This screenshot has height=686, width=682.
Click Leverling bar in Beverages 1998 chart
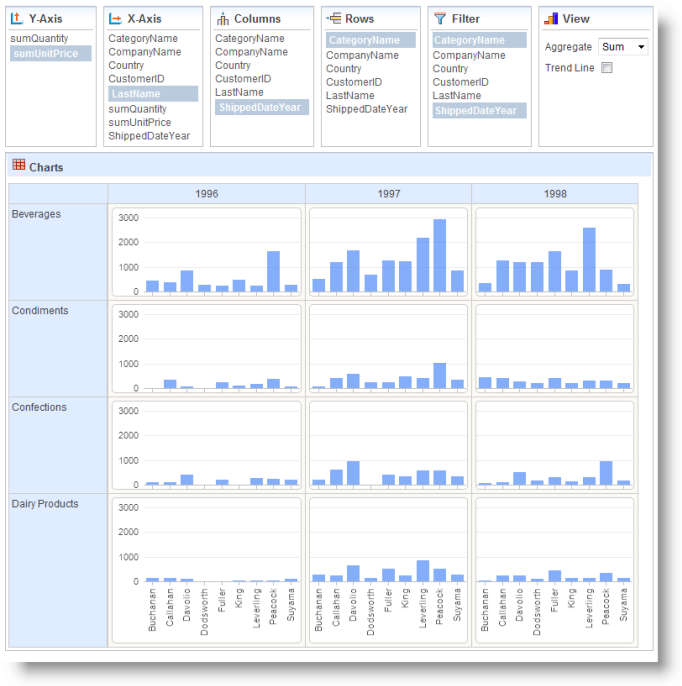click(x=589, y=260)
